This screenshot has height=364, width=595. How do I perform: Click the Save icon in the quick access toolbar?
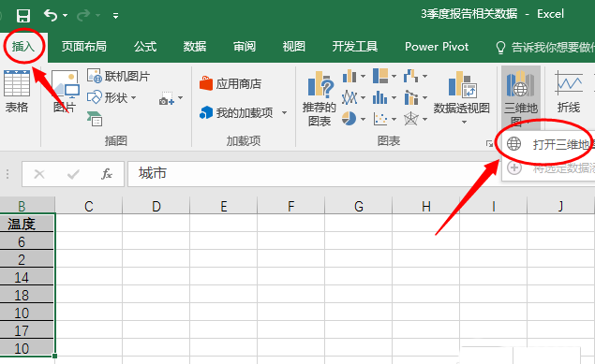(23, 16)
